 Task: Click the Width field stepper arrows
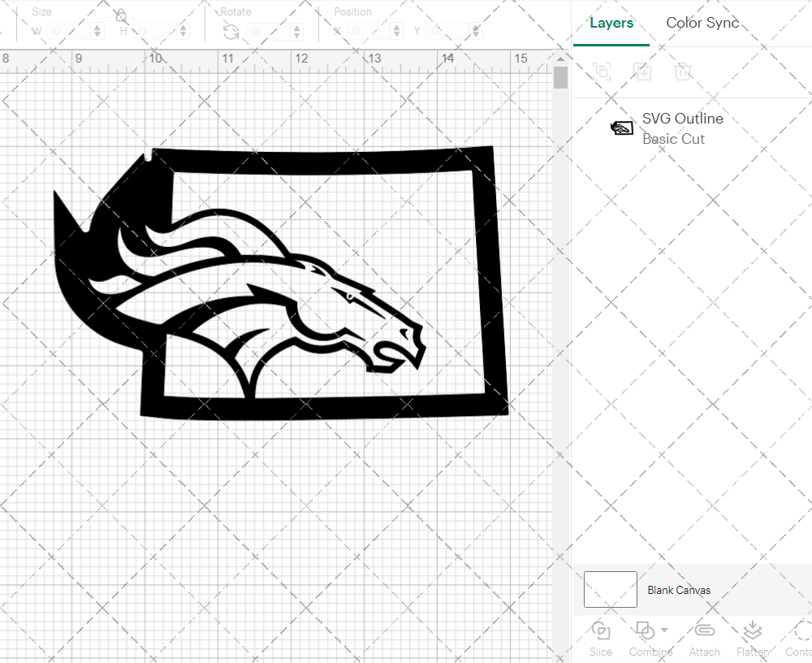97,31
